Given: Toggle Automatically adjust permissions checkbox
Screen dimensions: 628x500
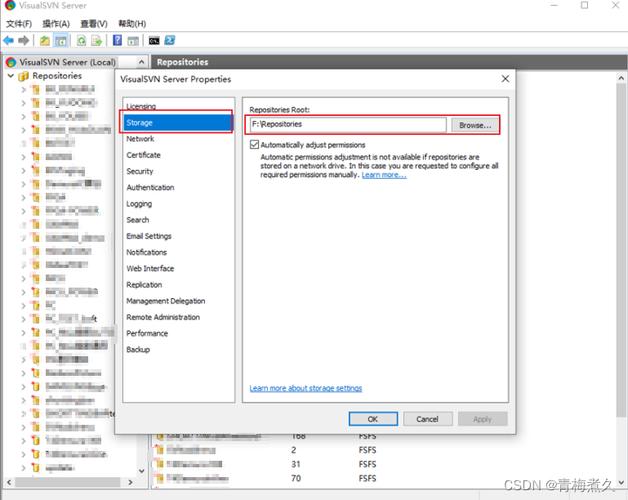Looking at the screenshot, I should [254, 145].
